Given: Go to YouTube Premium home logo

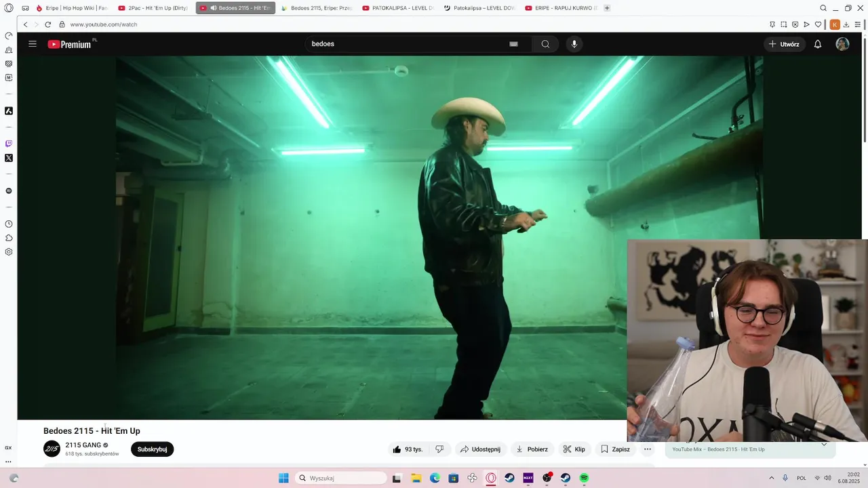Looking at the screenshot, I should coord(70,44).
